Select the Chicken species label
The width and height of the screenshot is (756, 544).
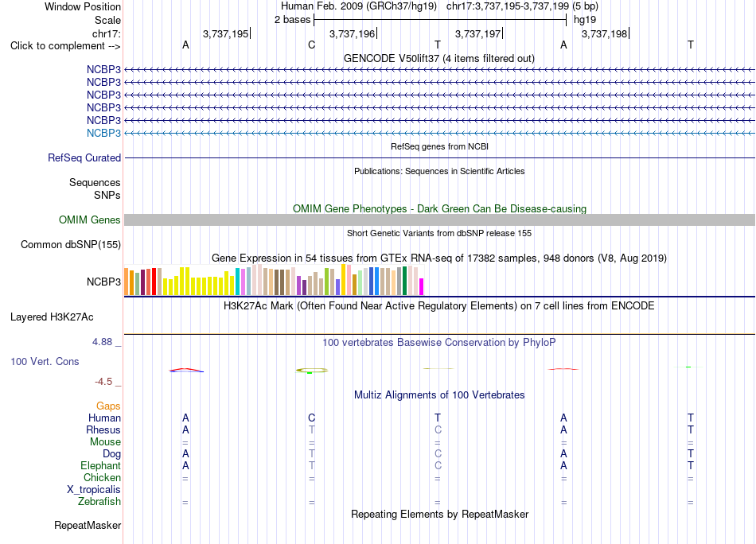click(x=102, y=477)
